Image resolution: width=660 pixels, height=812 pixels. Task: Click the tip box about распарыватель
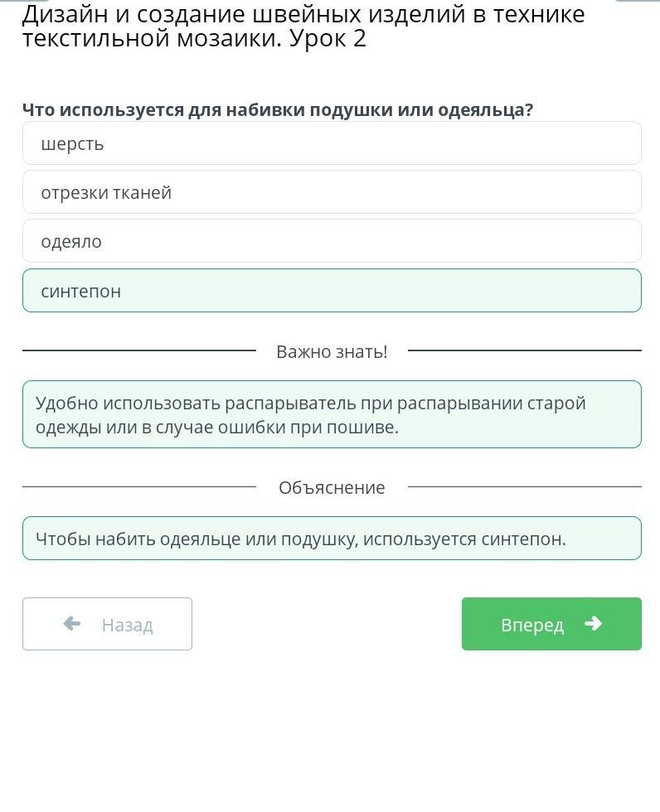point(332,414)
